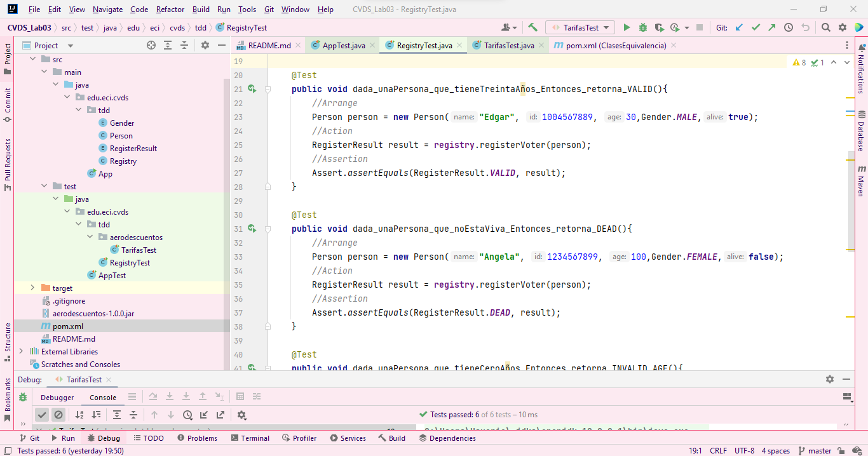Run TarifasTest with the green play icon
Viewport: 868px width, 456px height.
627,27
